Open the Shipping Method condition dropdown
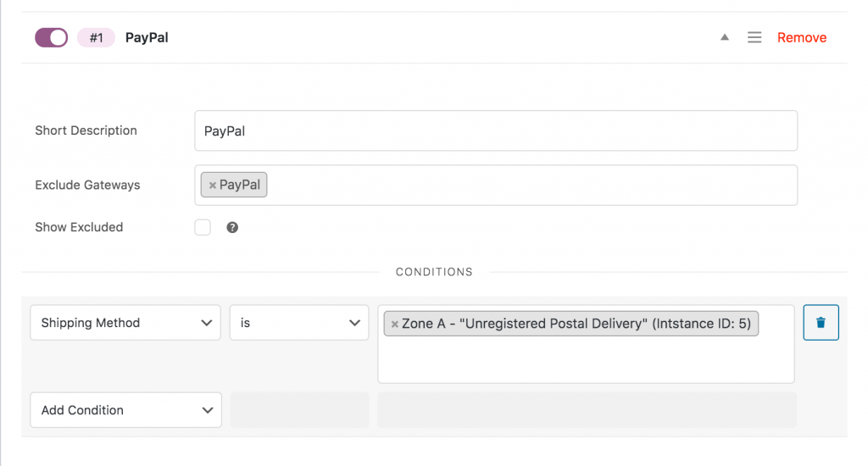868x466 pixels. tap(125, 323)
